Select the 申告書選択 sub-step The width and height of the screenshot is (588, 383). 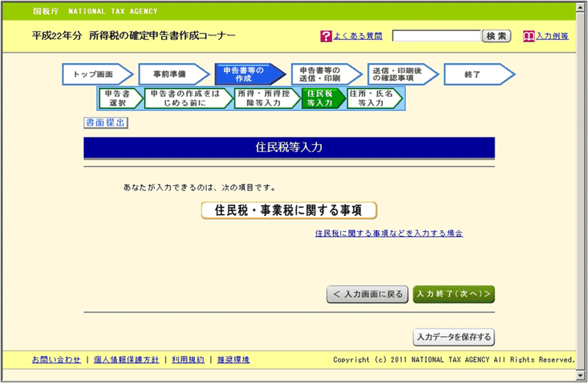pos(118,99)
